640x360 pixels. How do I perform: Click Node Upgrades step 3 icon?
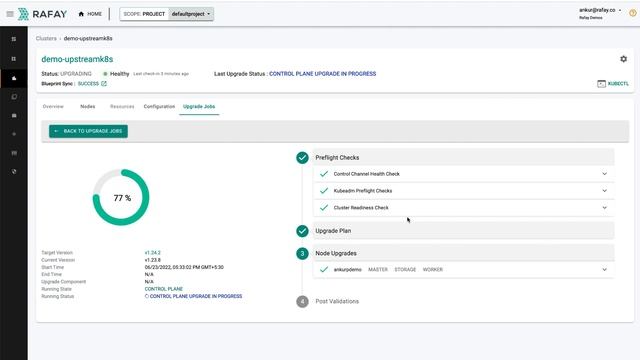(x=302, y=253)
